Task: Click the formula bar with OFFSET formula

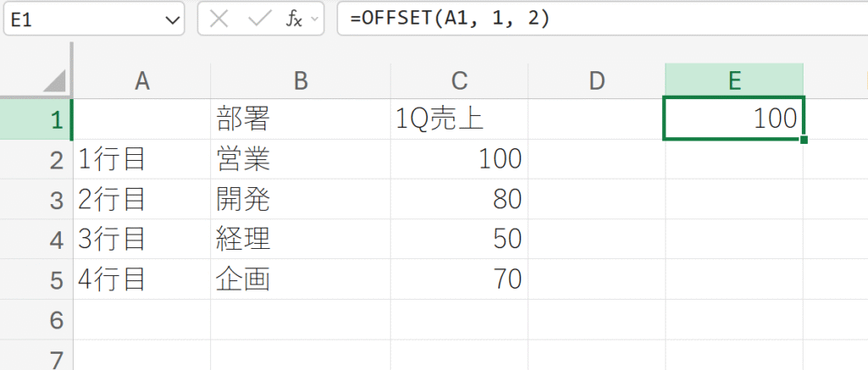Action: click(x=593, y=18)
